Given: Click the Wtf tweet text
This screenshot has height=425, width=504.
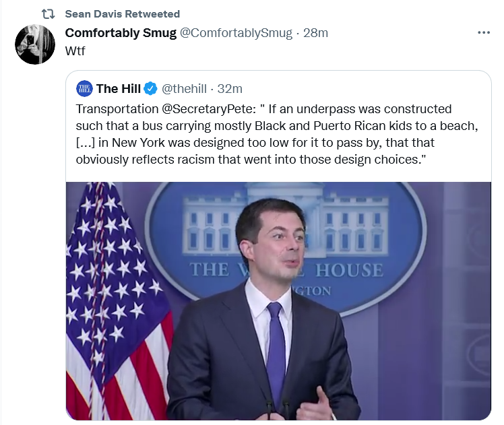Looking at the screenshot, I should 75,51.
